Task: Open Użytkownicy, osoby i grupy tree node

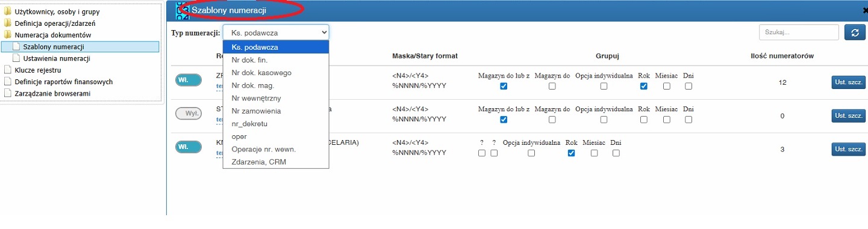Action: point(57,11)
